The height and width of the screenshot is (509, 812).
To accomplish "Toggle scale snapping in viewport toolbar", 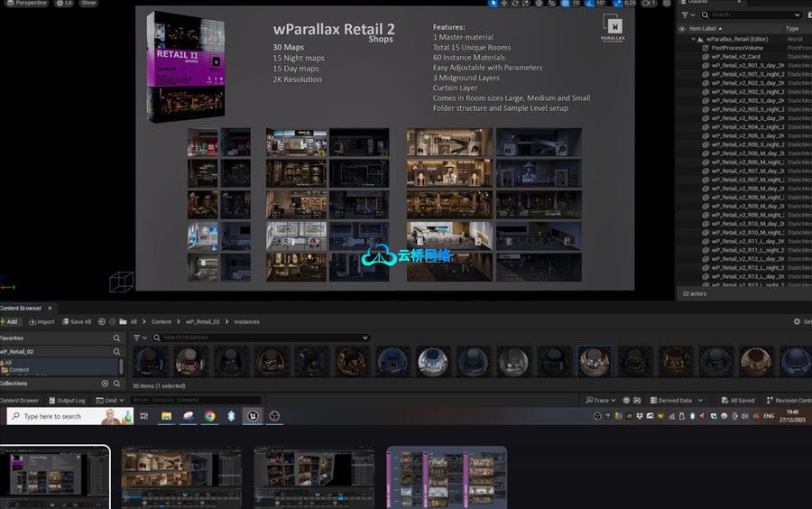I will click(618, 3).
